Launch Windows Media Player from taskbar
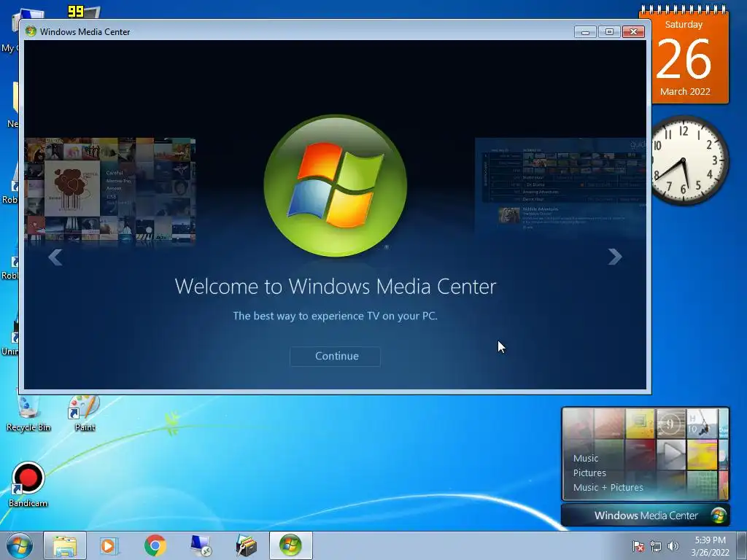 (x=109, y=545)
